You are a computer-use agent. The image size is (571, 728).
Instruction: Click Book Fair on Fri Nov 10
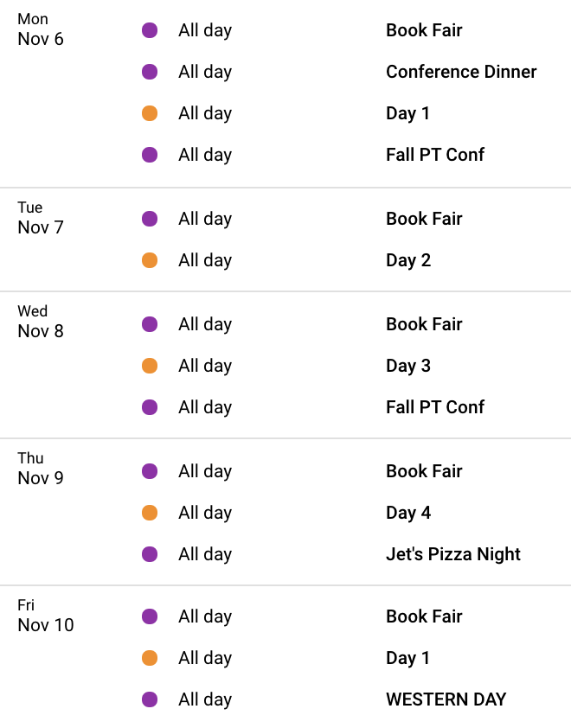pyautogui.click(x=424, y=616)
